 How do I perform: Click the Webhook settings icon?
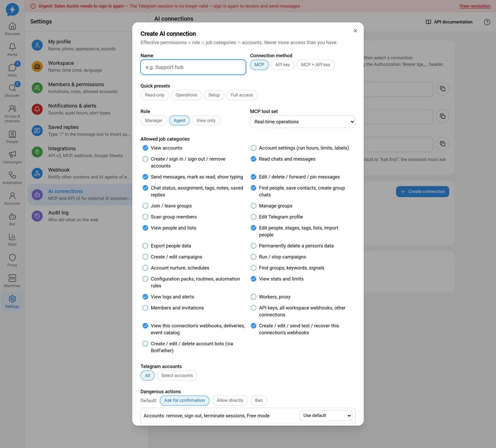click(x=37, y=173)
